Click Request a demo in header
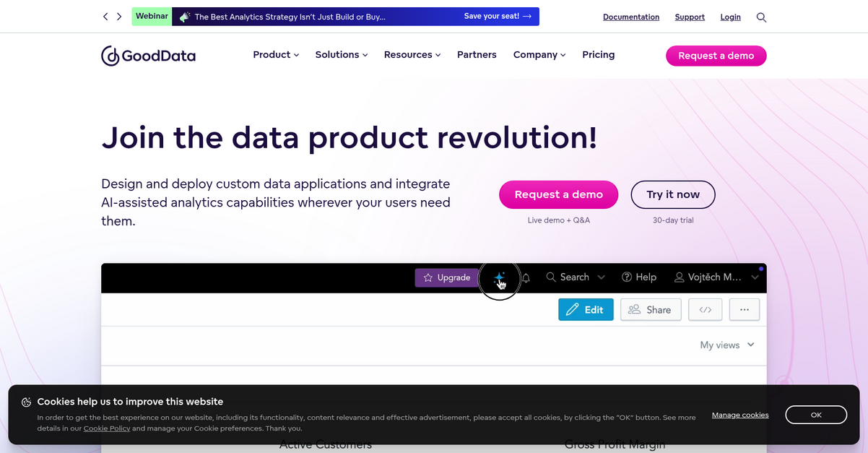The image size is (868, 453). click(x=716, y=56)
